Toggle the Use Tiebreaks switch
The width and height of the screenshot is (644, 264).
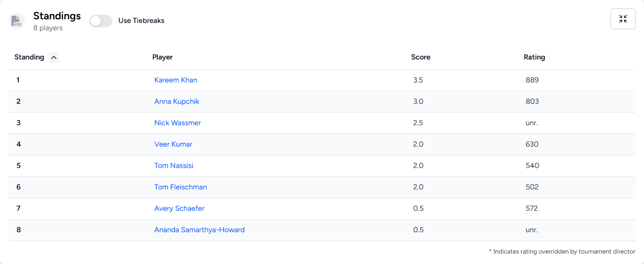(x=101, y=21)
